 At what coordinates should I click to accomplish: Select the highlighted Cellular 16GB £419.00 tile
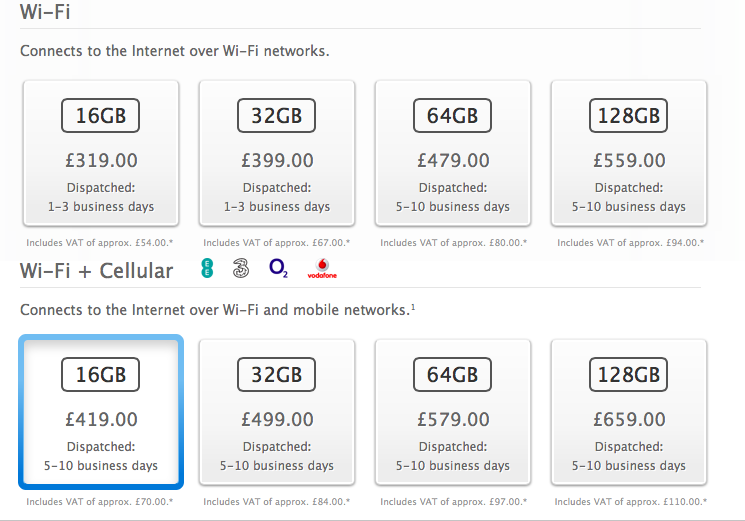tap(101, 412)
